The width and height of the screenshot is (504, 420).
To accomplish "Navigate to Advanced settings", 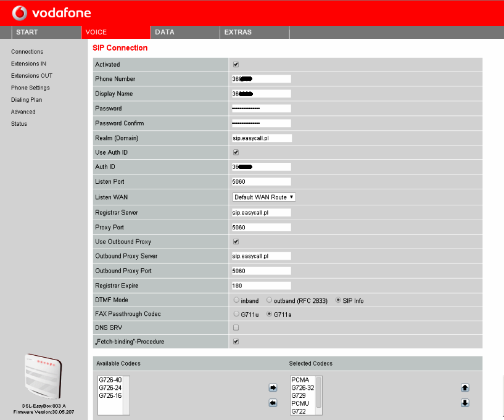I will [23, 112].
